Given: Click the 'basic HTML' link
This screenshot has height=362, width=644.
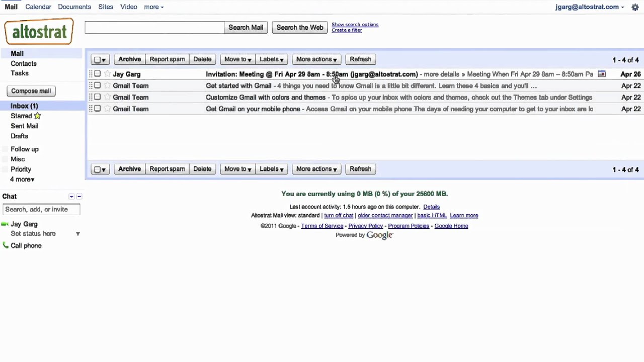Looking at the screenshot, I should pos(432,216).
